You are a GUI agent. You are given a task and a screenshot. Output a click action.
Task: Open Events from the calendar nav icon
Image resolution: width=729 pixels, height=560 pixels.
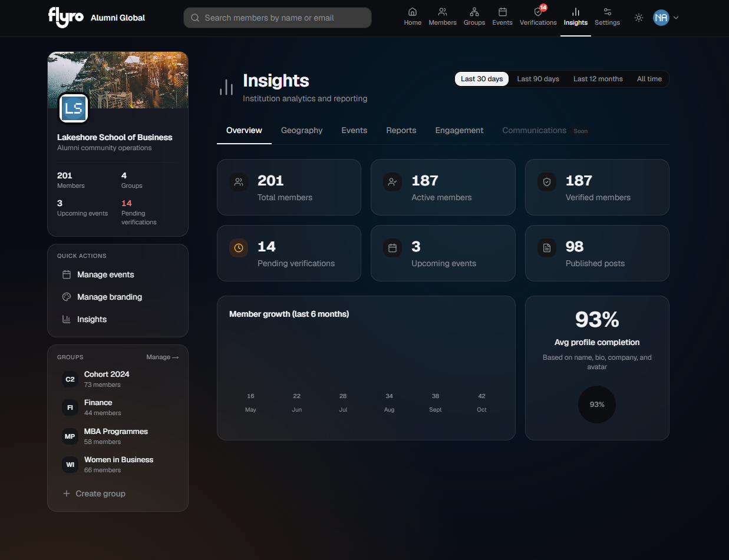pyautogui.click(x=503, y=16)
